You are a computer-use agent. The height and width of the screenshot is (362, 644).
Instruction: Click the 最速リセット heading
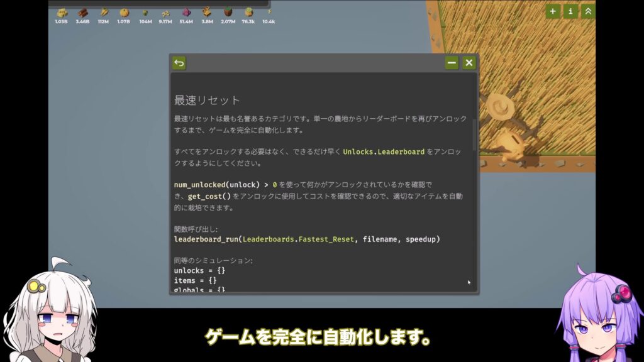point(207,101)
